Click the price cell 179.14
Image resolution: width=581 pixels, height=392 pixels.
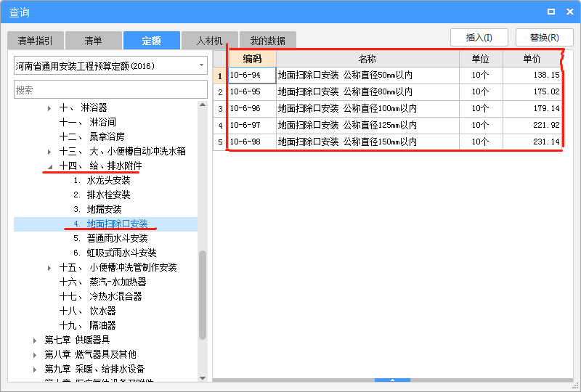[532, 109]
